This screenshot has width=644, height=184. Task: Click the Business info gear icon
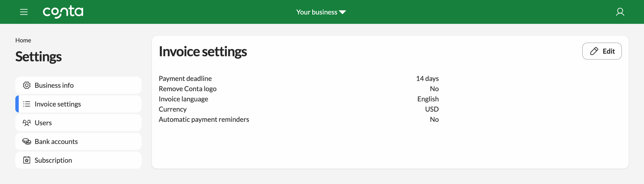tap(27, 85)
